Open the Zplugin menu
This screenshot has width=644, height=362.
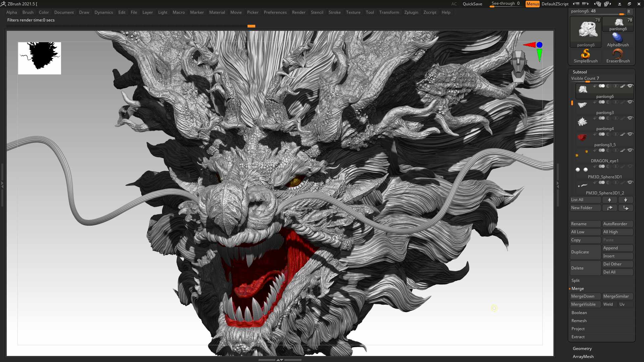coord(411,12)
